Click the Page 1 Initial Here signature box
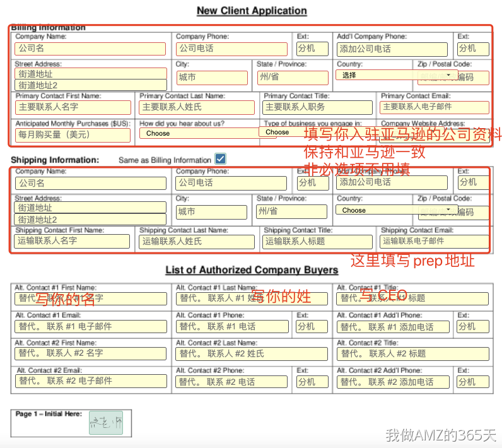This screenshot has height=448, width=502. [106, 423]
